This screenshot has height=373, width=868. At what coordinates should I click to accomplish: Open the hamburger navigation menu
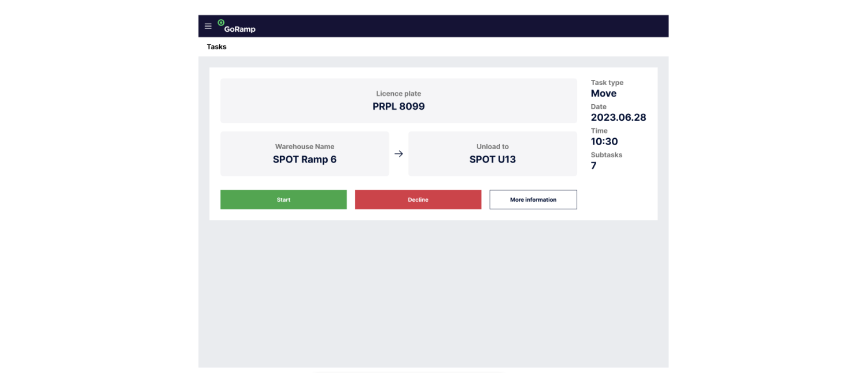point(208,27)
